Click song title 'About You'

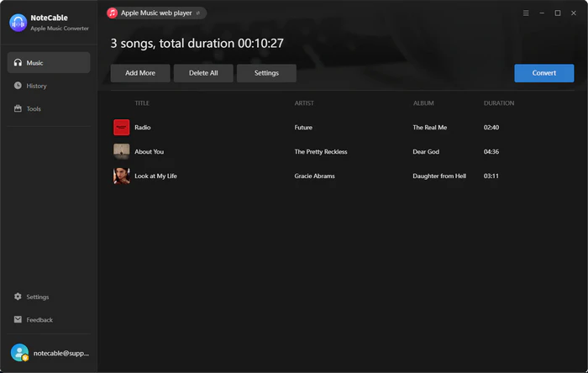pyautogui.click(x=150, y=152)
